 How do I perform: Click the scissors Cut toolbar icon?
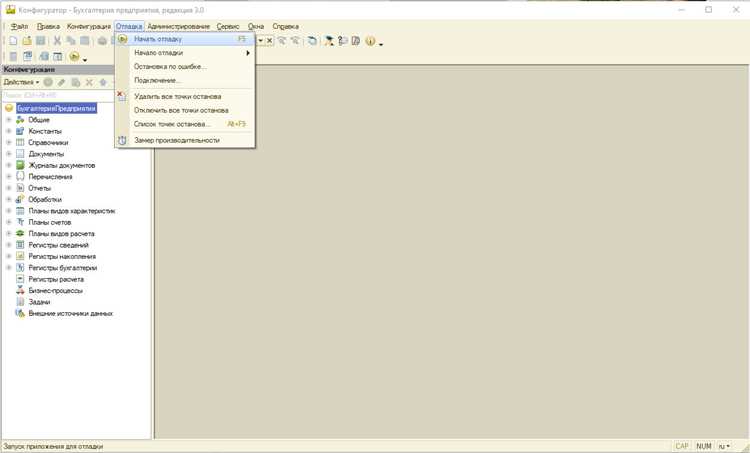(x=57, y=41)
